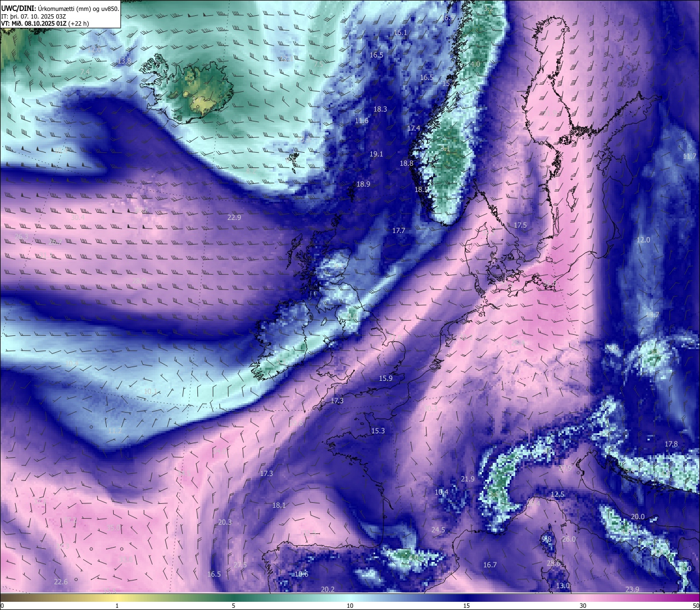Click the 12.5 value over northern Italy
The image size is (700, 610).
557,495
